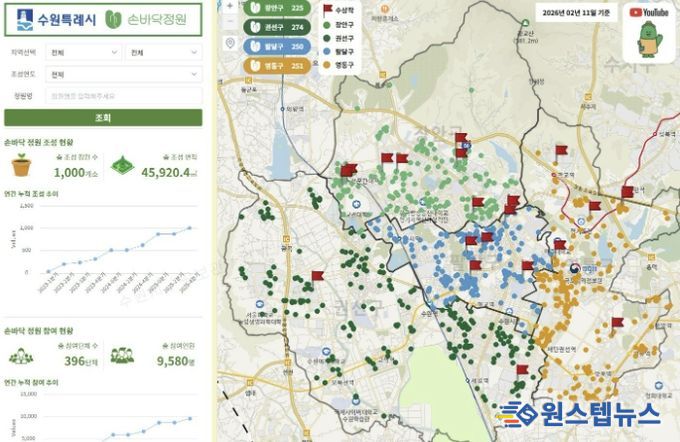Image resolution: width=680 pixels, height=442 pixels.
Task: Click the green mascot character image
Action: [649, 41]
